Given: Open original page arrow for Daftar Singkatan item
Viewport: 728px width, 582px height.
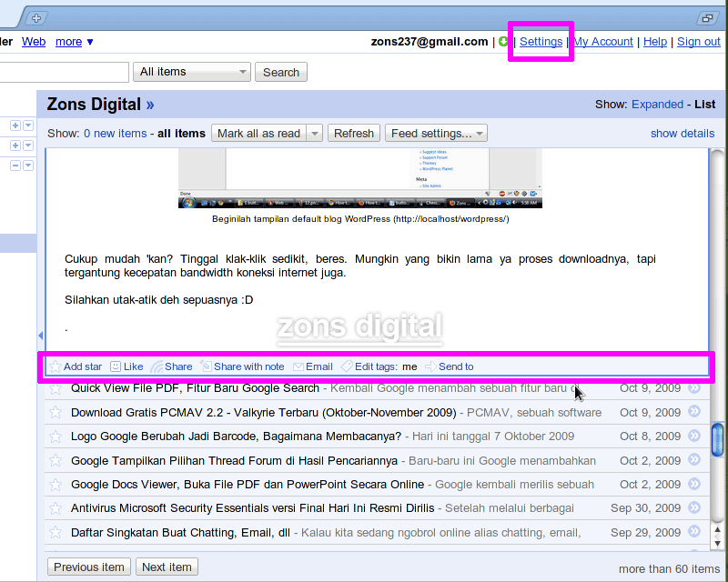Looking at the screenshot, I should coord(694,531).
